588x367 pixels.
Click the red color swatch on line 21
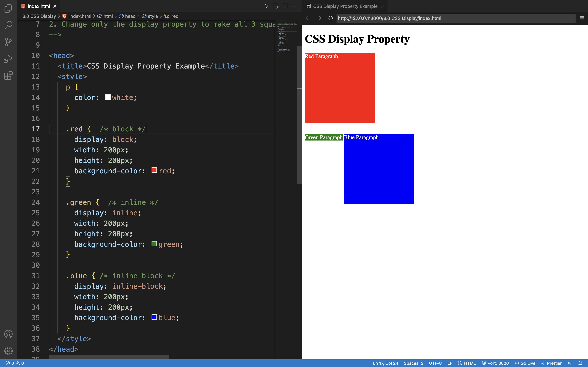pyautogui.click(x=154, y=170)
